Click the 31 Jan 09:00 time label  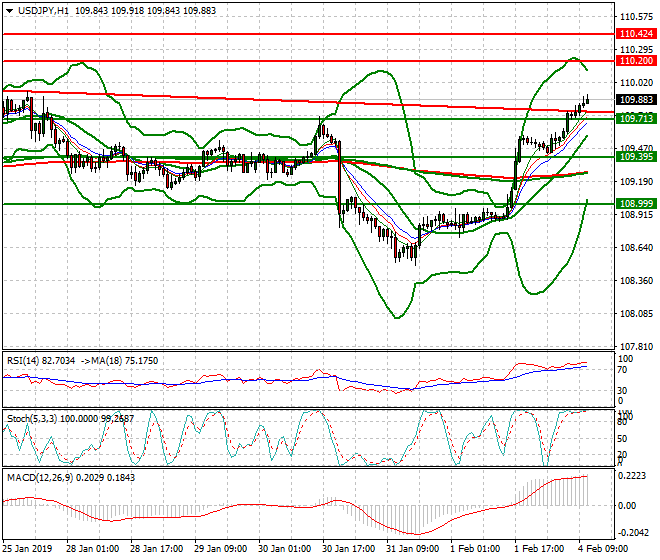pos(411,549)
